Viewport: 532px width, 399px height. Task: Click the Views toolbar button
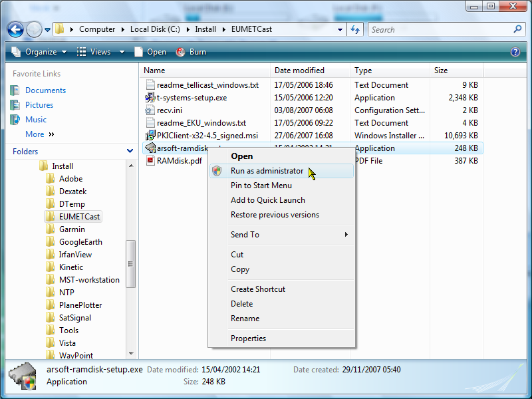(94, 52)
